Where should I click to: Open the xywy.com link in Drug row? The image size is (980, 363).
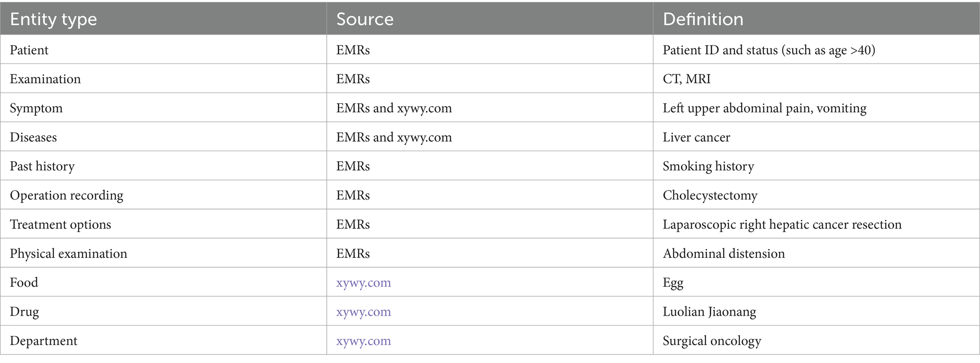coord(363,312)
